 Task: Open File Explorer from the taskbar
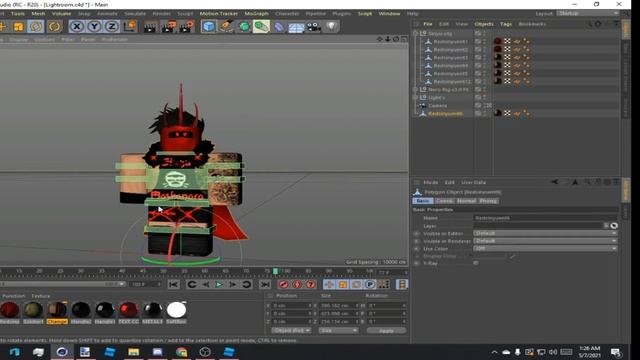point(133,352)
